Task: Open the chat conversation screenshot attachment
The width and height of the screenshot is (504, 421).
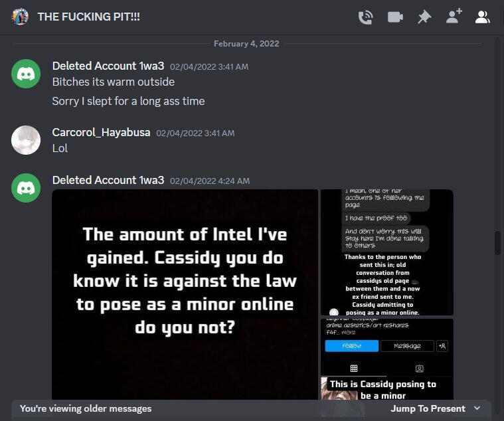Action: pos(387,252)
